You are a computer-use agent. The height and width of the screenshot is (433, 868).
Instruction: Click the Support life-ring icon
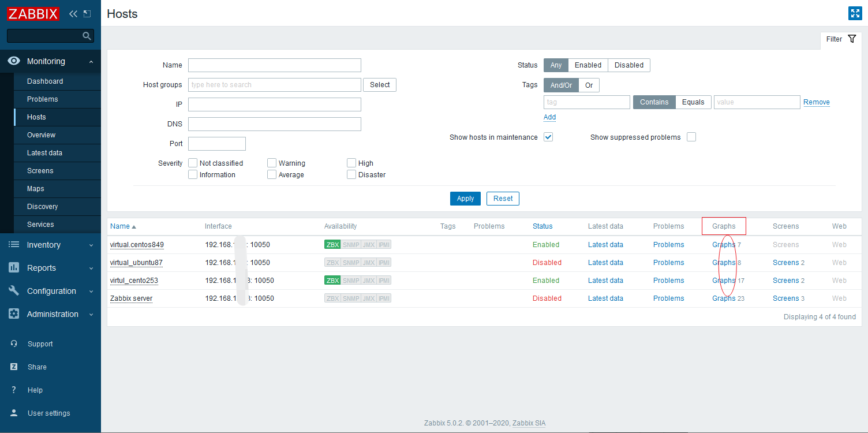pos(13,344)
